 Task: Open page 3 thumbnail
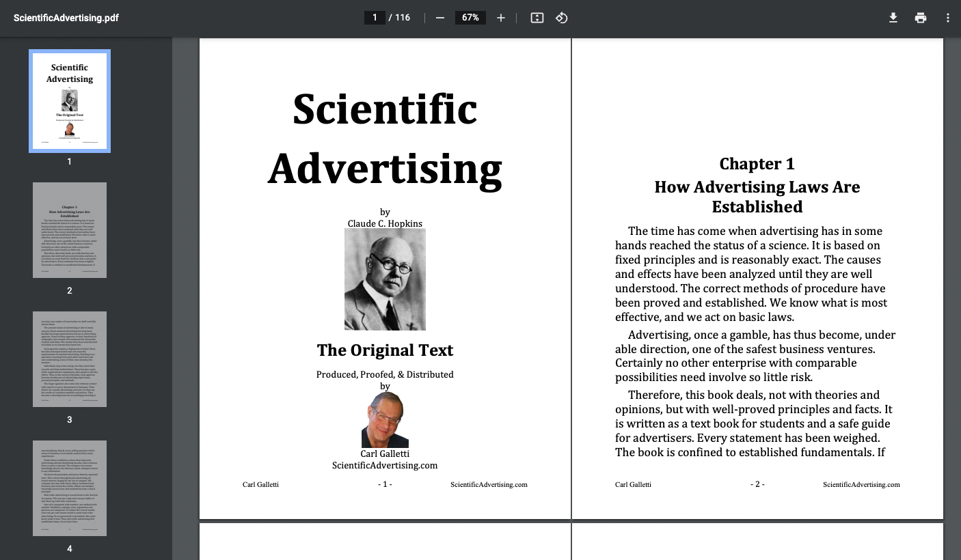(70, 359)
